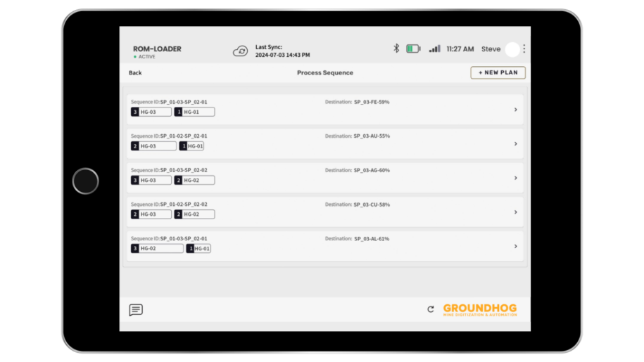Click the battery level icon

point(413,49)
